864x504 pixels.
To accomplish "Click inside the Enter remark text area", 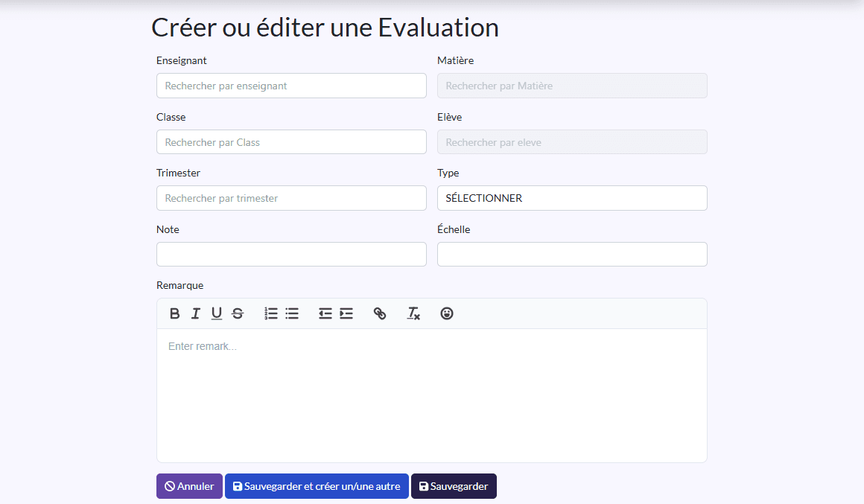I will pyautogui.click(x=432, y=395).
